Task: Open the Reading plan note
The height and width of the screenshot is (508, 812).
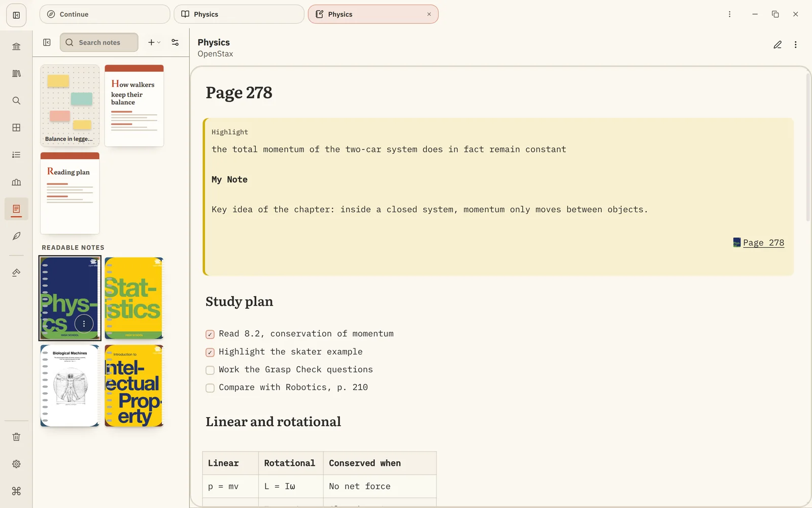Action: (70, 193)
